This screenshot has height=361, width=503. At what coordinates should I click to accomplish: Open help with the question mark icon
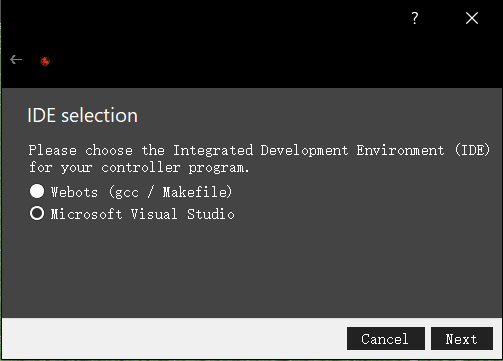[415, 18]
